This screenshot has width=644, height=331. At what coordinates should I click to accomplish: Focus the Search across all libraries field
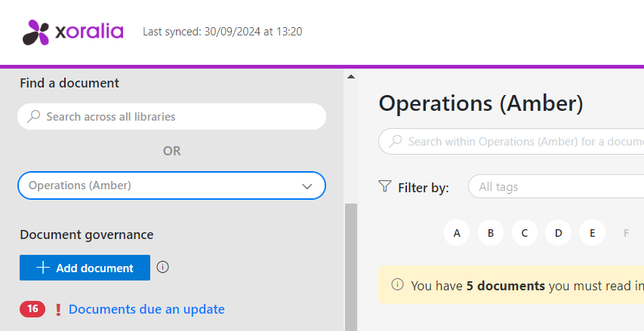click(x=171, y=116)
